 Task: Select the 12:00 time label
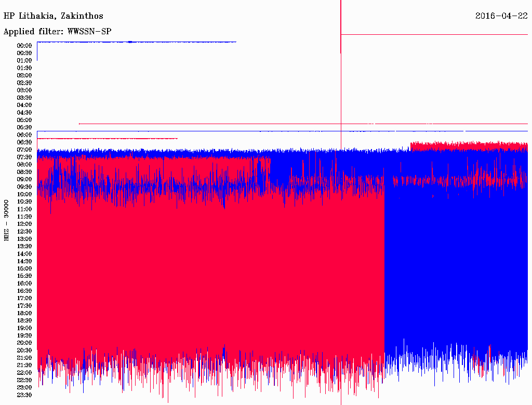coord(24,224)
